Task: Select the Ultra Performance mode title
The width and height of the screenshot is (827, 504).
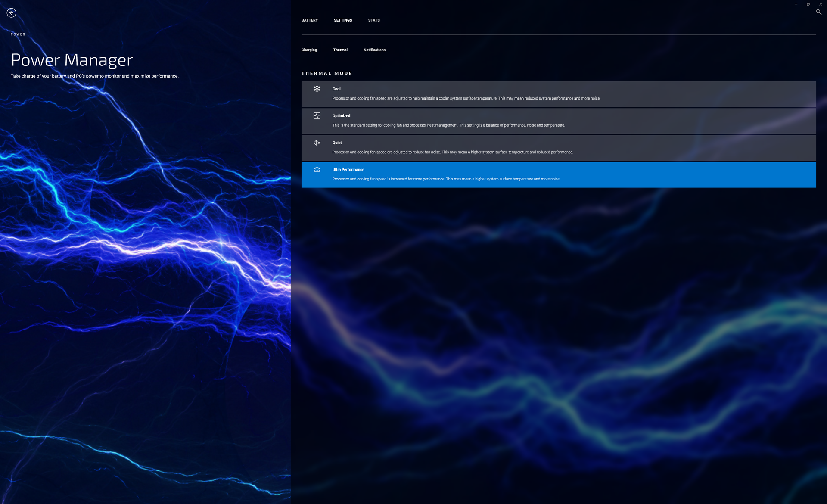Action: click(x=348, y=170)
